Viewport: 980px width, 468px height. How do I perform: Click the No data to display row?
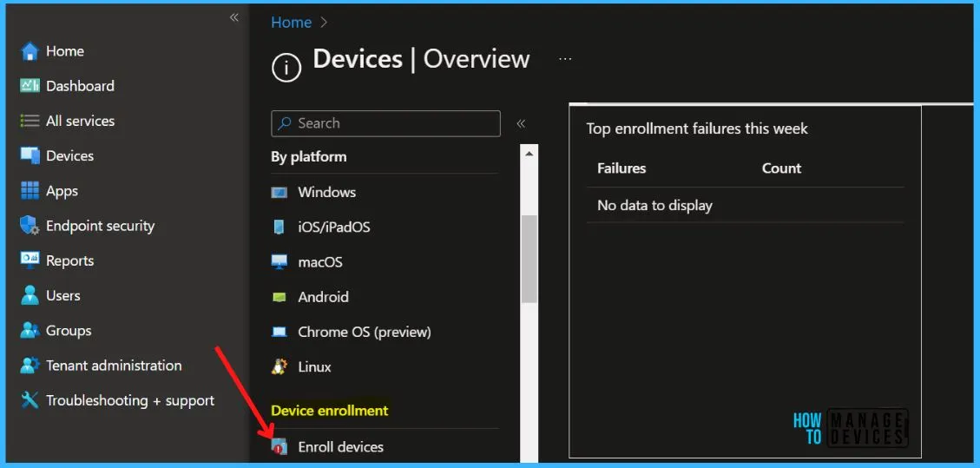point(745,205)
